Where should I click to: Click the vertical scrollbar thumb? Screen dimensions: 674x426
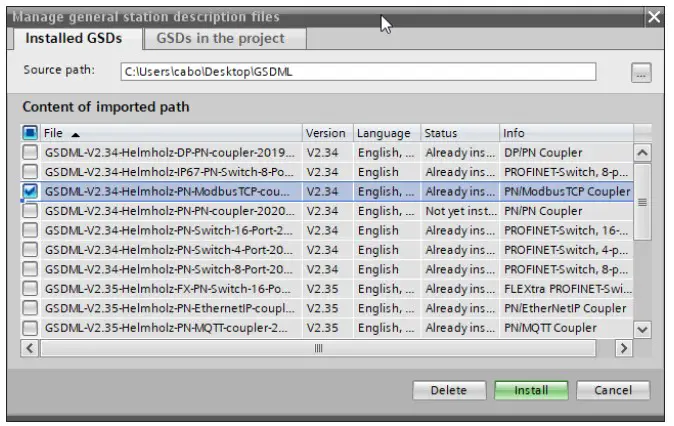642,202
